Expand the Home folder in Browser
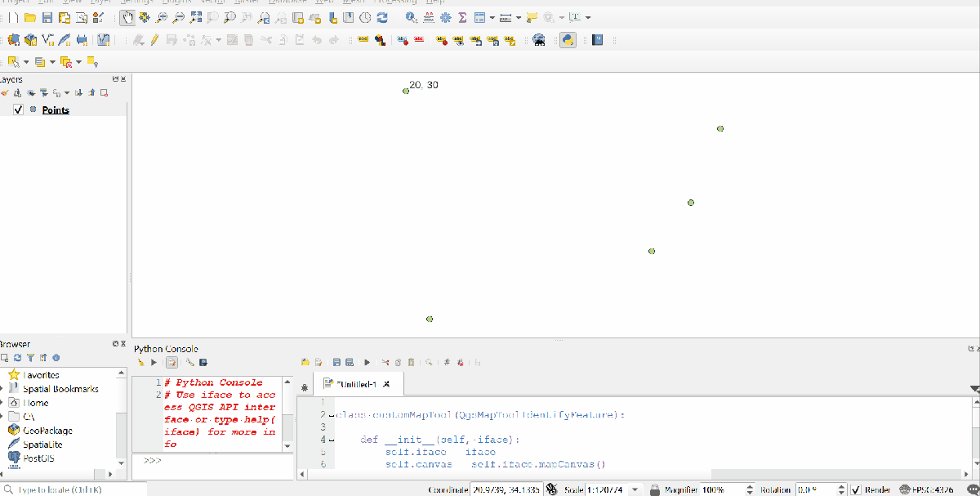980x496 pixels. (2, 403)
